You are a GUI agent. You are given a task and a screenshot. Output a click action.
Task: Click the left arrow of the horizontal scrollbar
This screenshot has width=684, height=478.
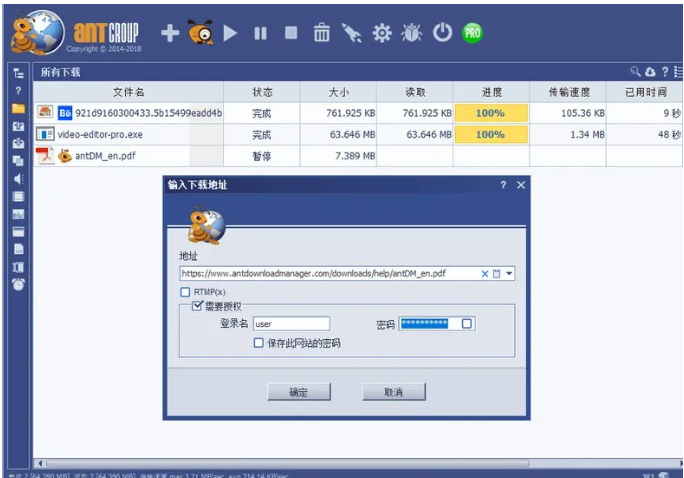tap(40, 463)
